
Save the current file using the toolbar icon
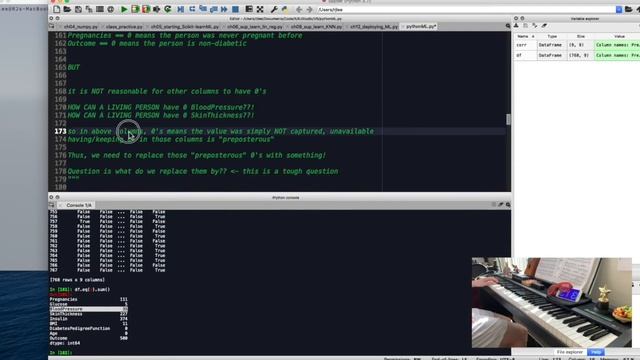(78, 9)
